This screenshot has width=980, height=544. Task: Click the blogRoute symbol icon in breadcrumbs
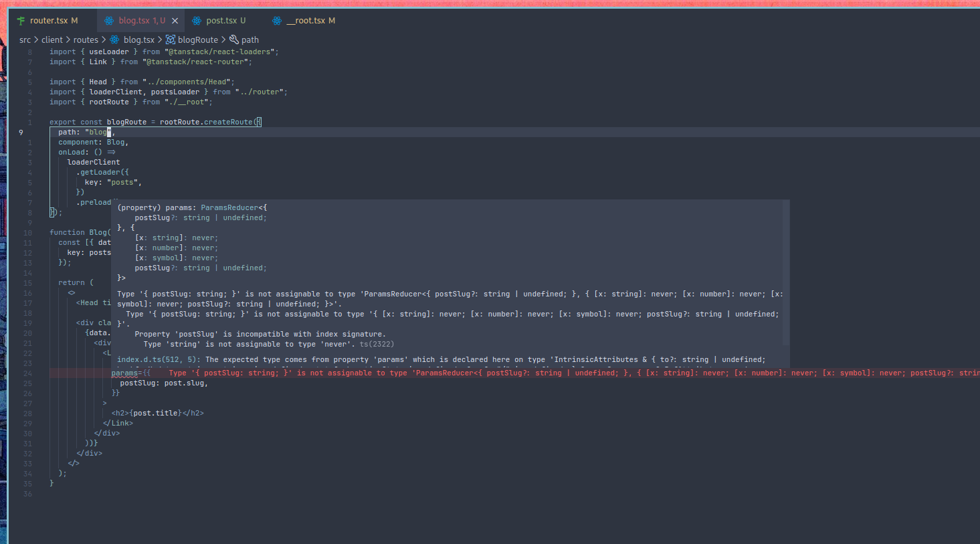coord(171,40)
